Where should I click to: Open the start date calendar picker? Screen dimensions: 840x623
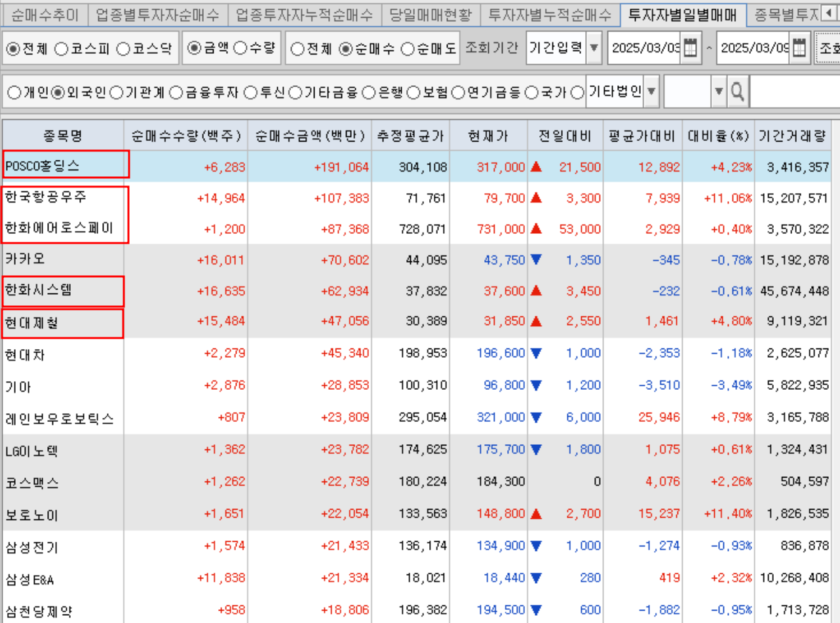(689, 48)
